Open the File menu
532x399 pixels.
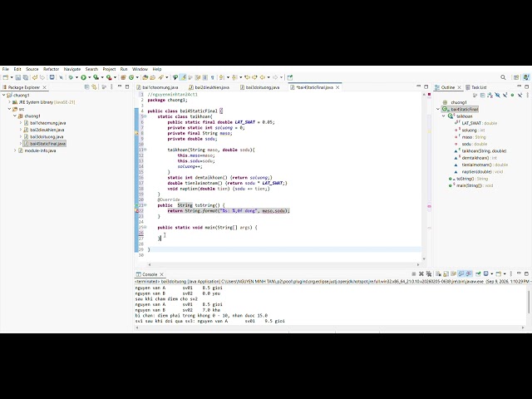tap(6, 69)
